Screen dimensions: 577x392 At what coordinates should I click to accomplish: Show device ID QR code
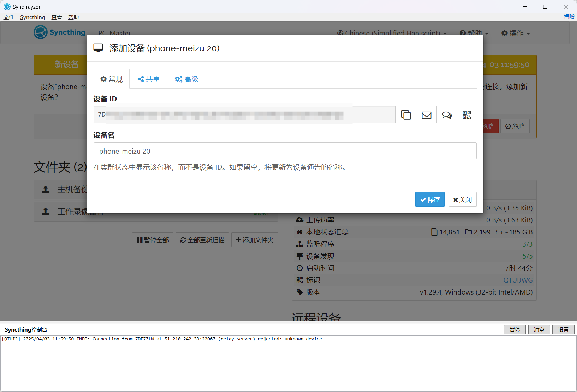click(466, 115)
